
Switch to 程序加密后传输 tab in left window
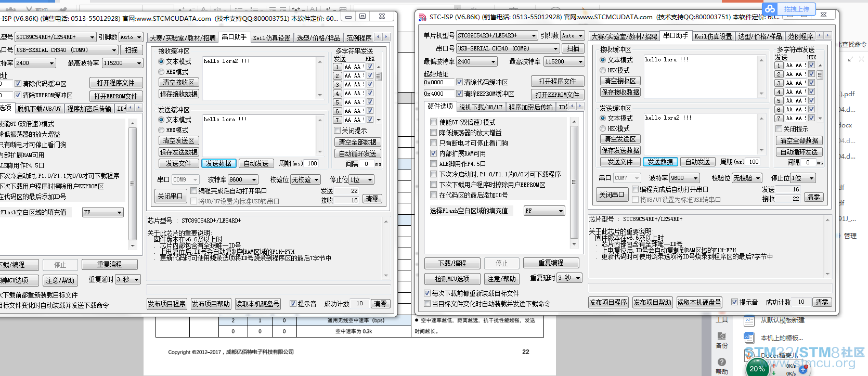coord(89,109)
